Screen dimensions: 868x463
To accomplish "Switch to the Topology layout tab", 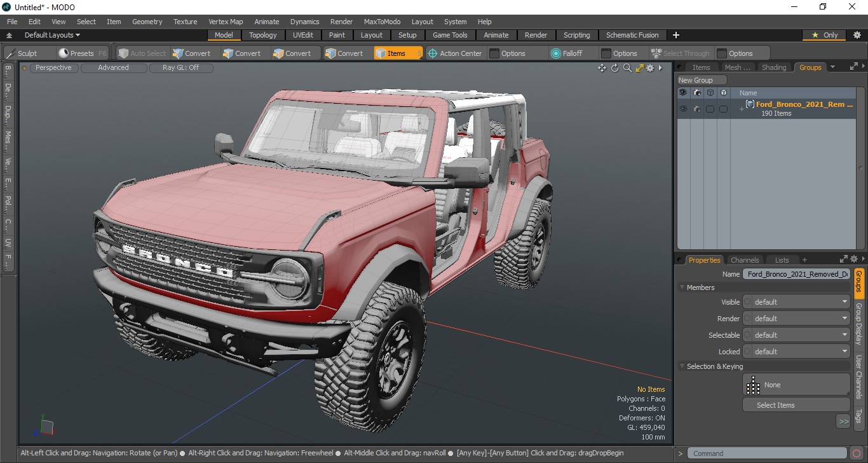I will coord(262,35).
